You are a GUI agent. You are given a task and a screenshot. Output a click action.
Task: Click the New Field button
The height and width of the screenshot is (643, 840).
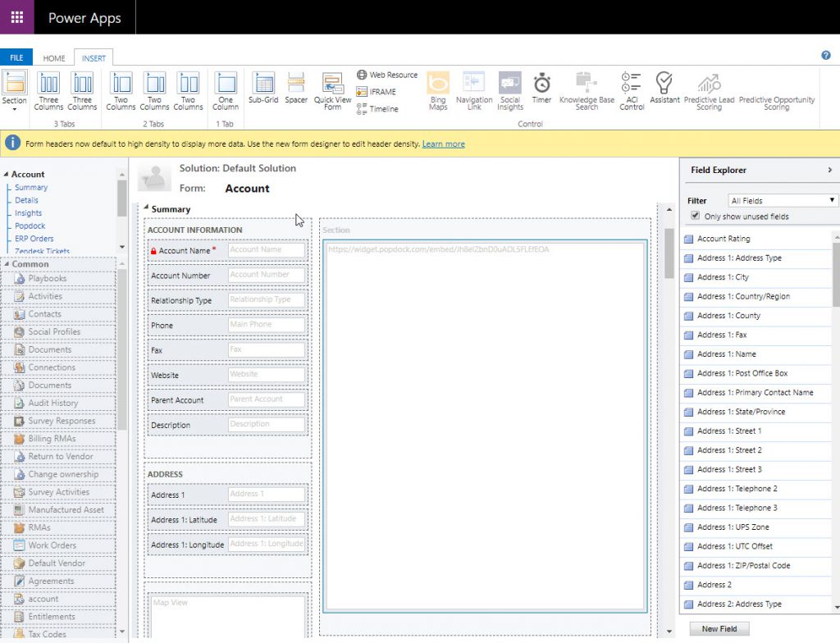pos(719,628)
